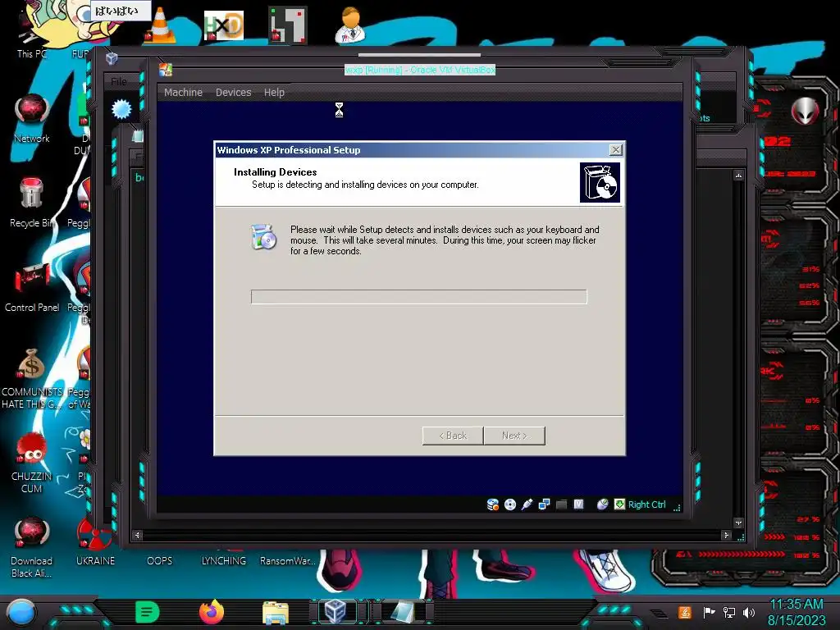Click the mouse integration status icon
Viewport: 840px width, 630px height.
coord(603,504)
